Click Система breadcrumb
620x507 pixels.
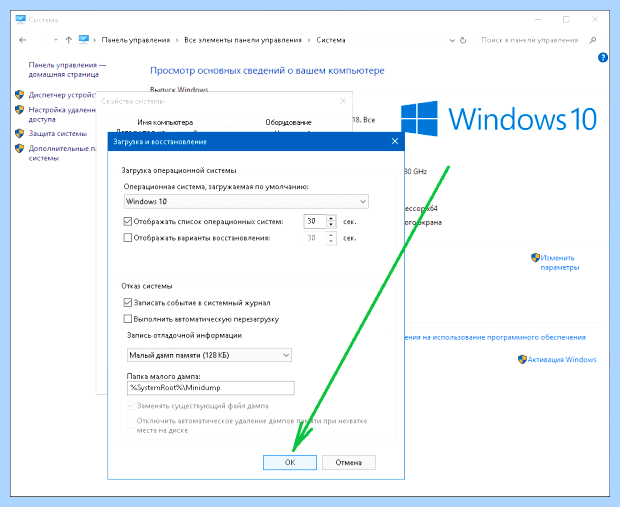pyautogui.click(x=331, y=40)
